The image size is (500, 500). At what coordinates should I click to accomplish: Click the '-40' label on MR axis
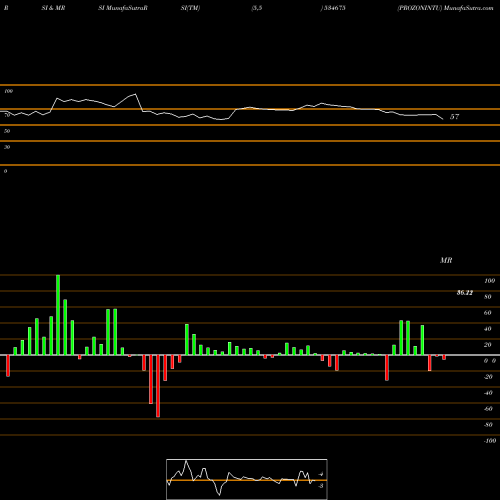[488, 393]
